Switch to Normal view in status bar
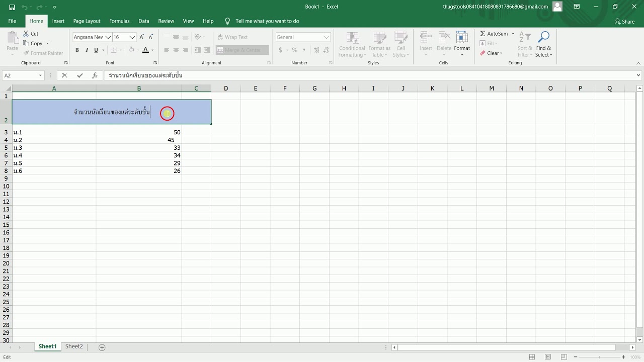 tap(532, 357)
